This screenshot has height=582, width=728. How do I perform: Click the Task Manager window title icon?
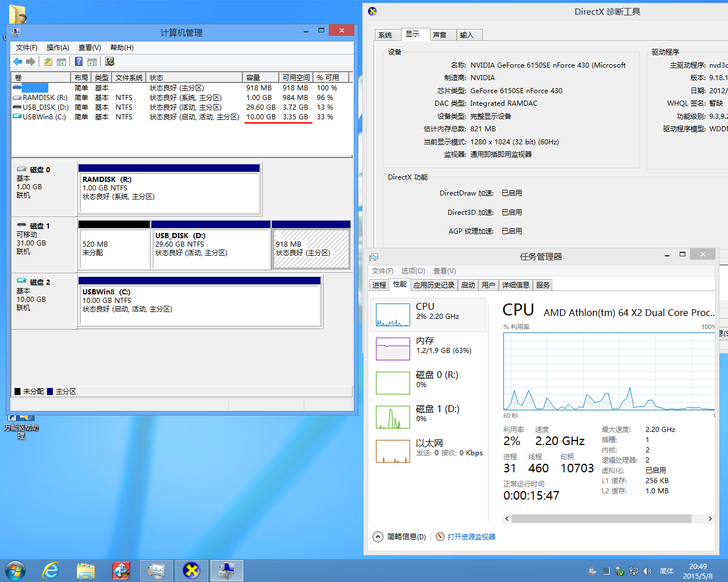pos(374,257)
